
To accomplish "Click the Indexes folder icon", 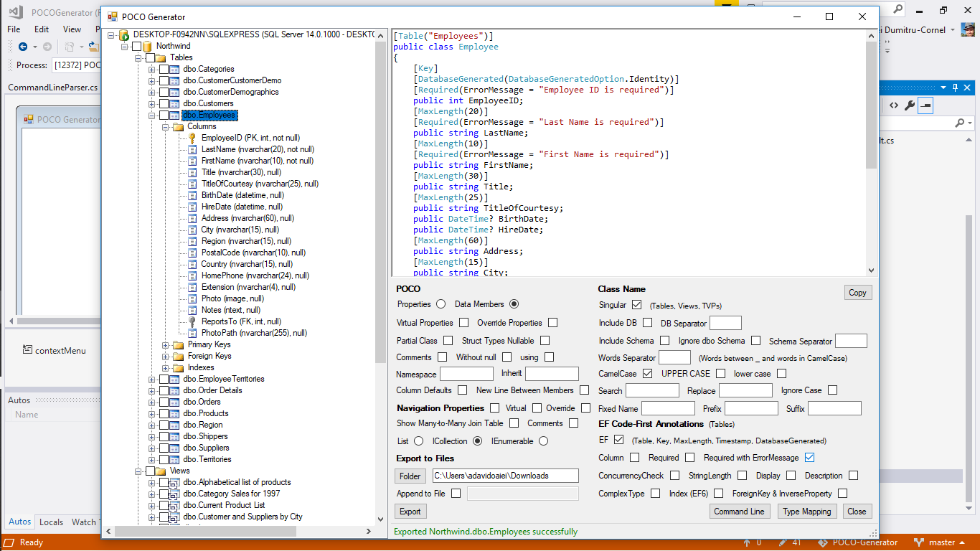I will (x=179, y=367).
